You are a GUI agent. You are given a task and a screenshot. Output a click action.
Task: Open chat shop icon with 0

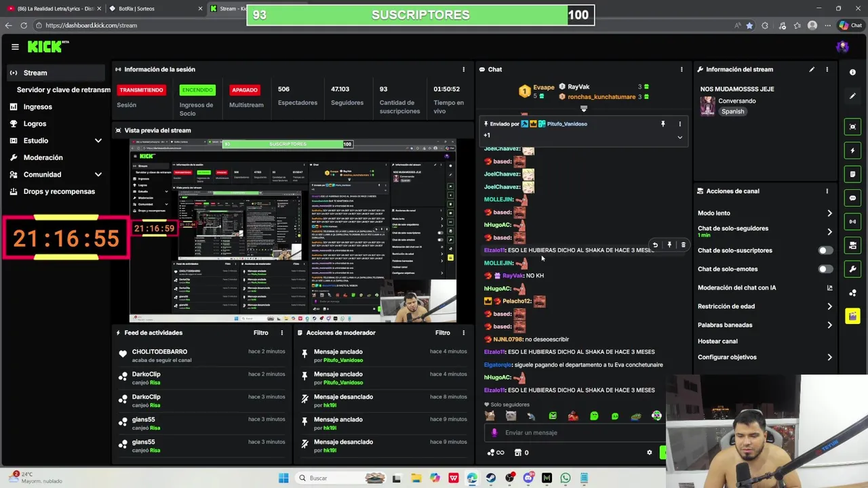point(521,453)
